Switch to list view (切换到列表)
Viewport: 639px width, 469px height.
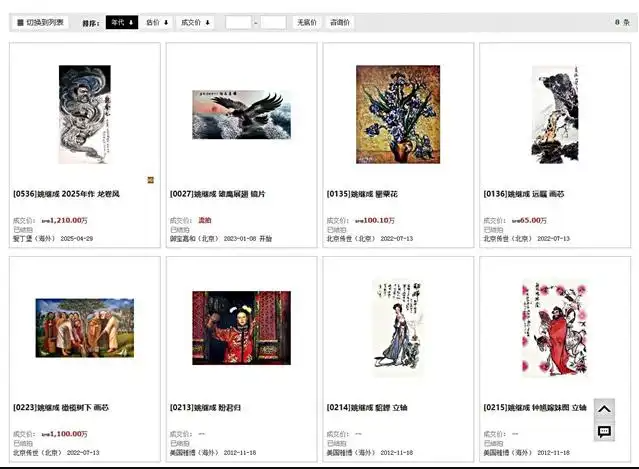click(x=40, y=22)
